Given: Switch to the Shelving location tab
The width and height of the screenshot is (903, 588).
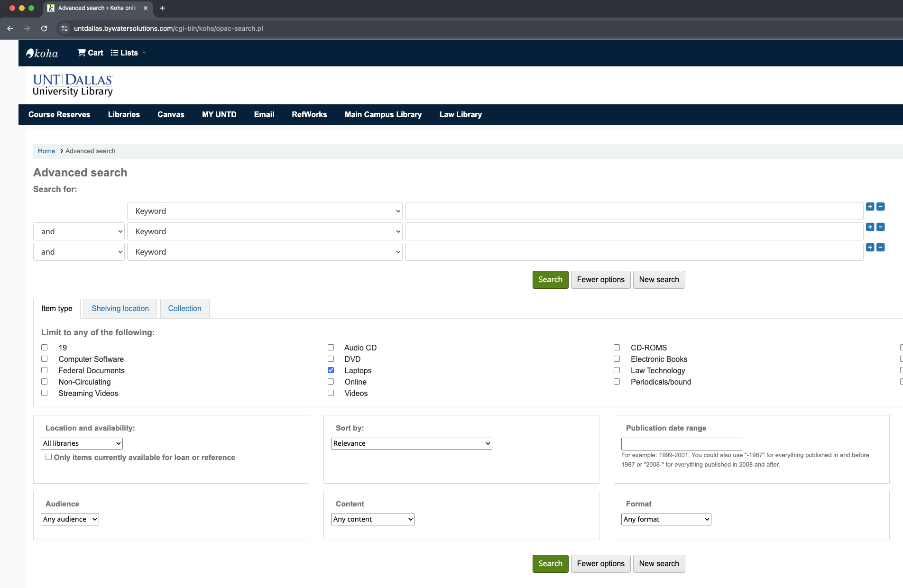Looking at the screenshot, I should 120,309.
